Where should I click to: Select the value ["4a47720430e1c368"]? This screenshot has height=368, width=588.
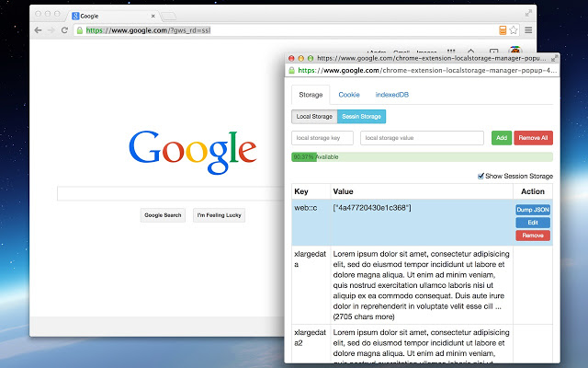pyautogui.click(x=372, y=208)
